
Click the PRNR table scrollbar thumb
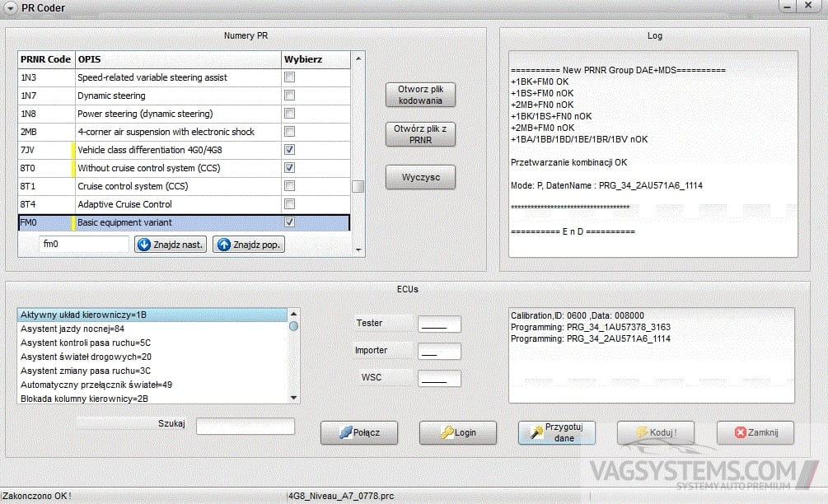(x=358, y=186)
